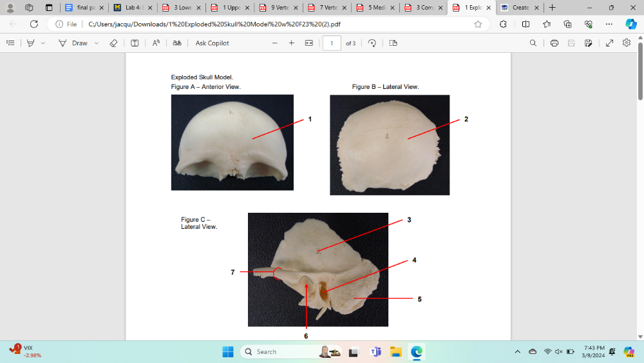Open the Print dialog icon
Screen dimensions: 644x363
pyautogui.click(x=554, y=43)
